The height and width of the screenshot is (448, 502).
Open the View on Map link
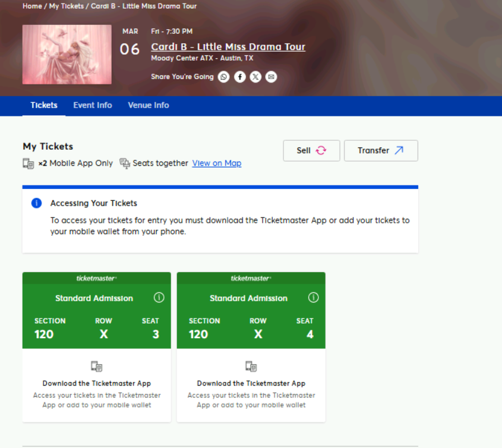216,163
